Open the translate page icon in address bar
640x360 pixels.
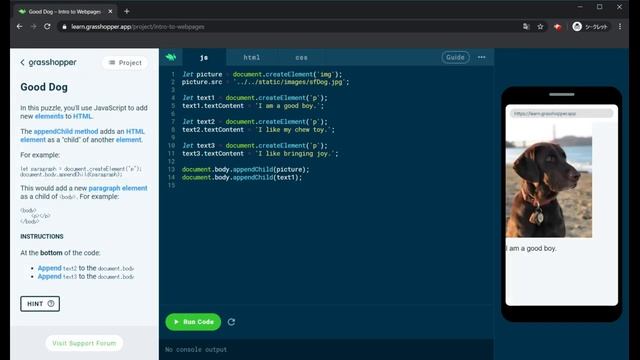point(526,27)
